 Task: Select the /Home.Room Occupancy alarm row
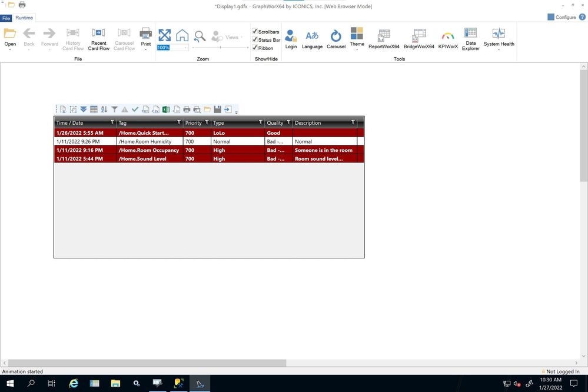(209, 150)
